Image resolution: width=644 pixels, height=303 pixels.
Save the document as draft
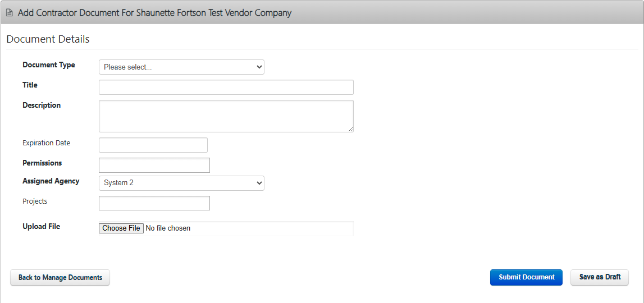[x=599, y=277]
